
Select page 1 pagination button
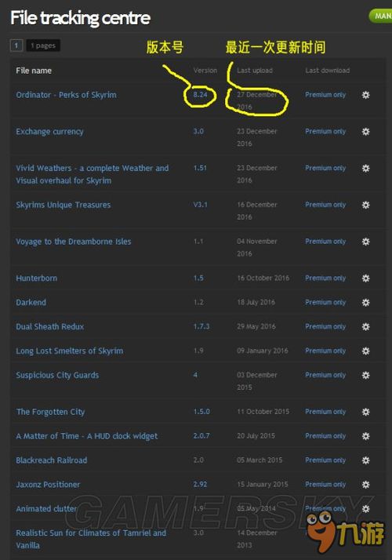tap(16, 45)
